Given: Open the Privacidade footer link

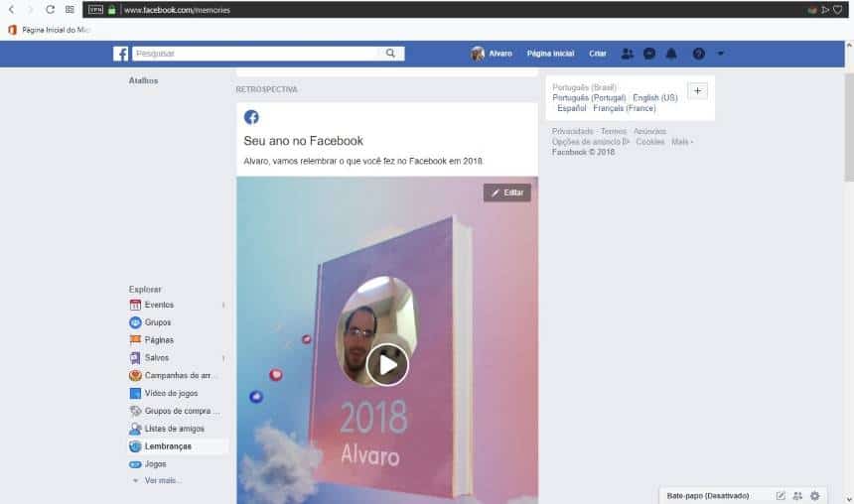Looking at the screenshot, I should pyautogui.click(x=572, y=131).
